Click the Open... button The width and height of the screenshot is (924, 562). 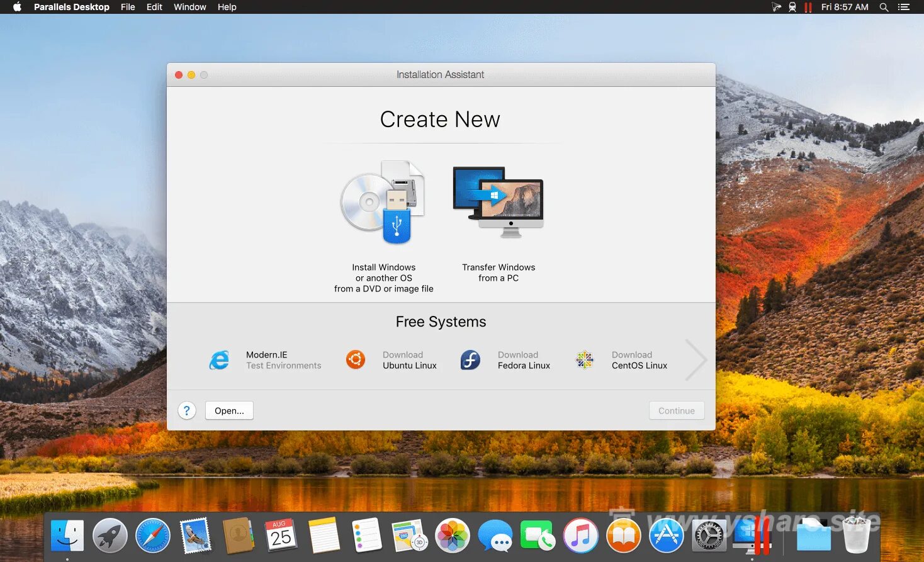pos(228,410)
